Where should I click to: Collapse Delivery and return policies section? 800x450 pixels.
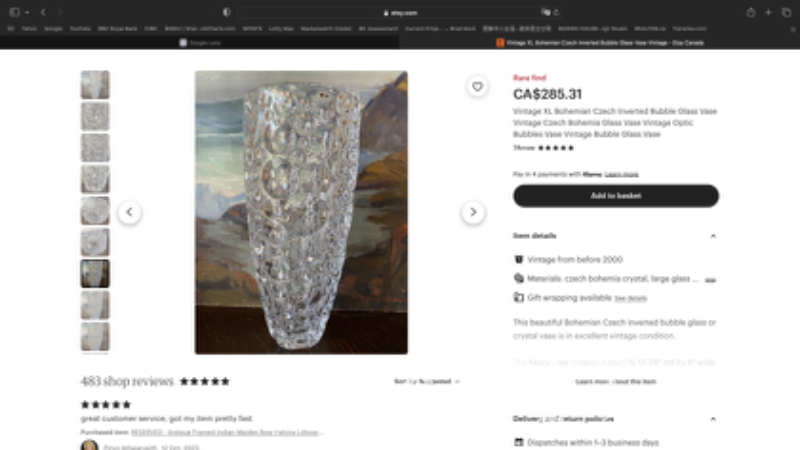713,419
